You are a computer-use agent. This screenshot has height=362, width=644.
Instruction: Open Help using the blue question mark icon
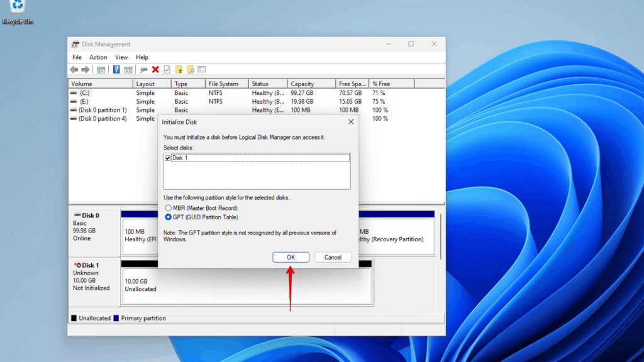pyautogui.click(x=116, y=69)
